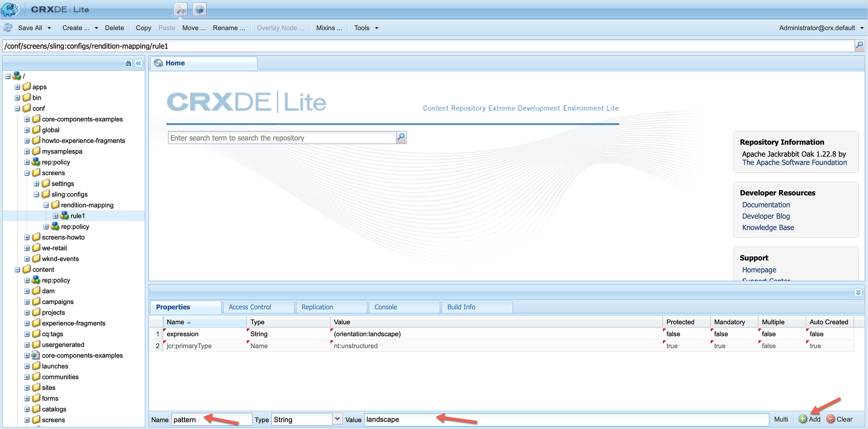
Task: Click the repository search magnifier button
Action: (x=401, y=138)
